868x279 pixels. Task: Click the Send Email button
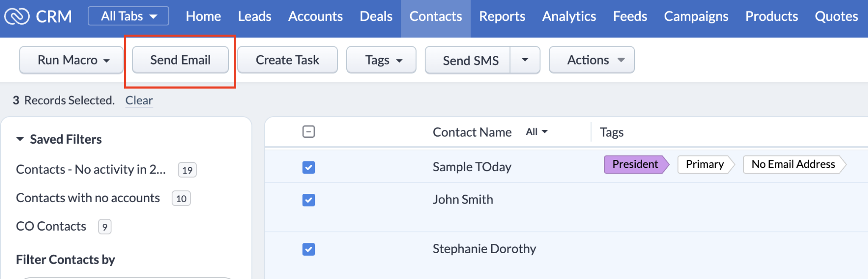pos(181,60)
